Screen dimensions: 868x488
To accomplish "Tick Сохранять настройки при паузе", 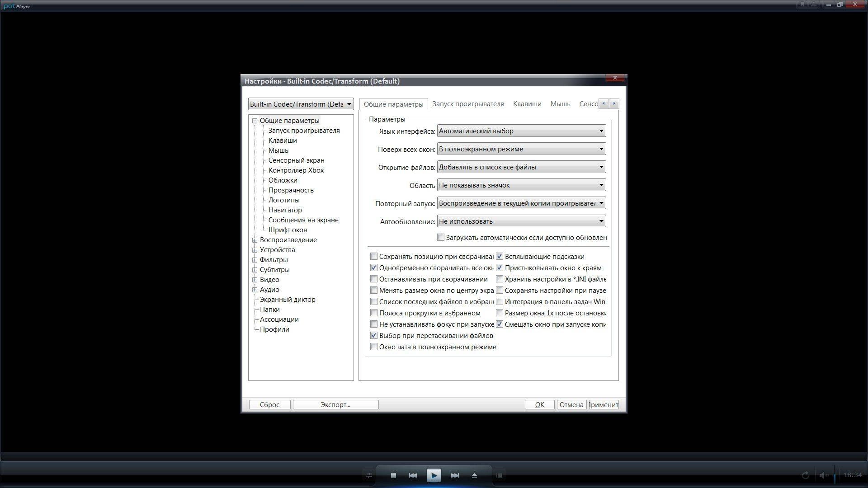I will [x=500, y=291].
